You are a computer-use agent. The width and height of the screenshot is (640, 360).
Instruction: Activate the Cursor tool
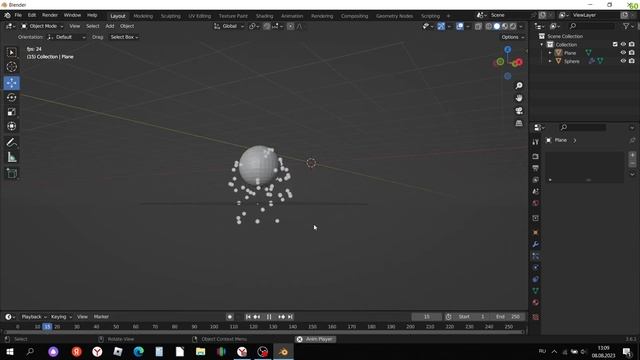[11, 67]
